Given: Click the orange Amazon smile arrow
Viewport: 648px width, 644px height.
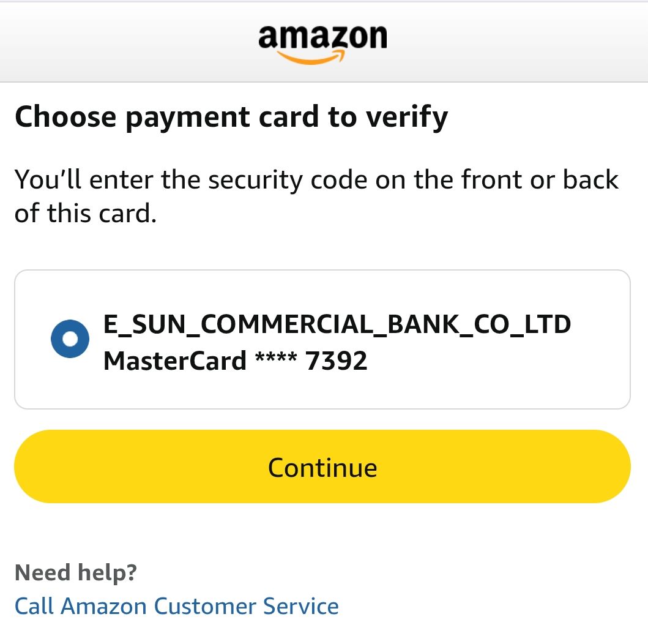Looking at the screenshot, I should [312, 58].
